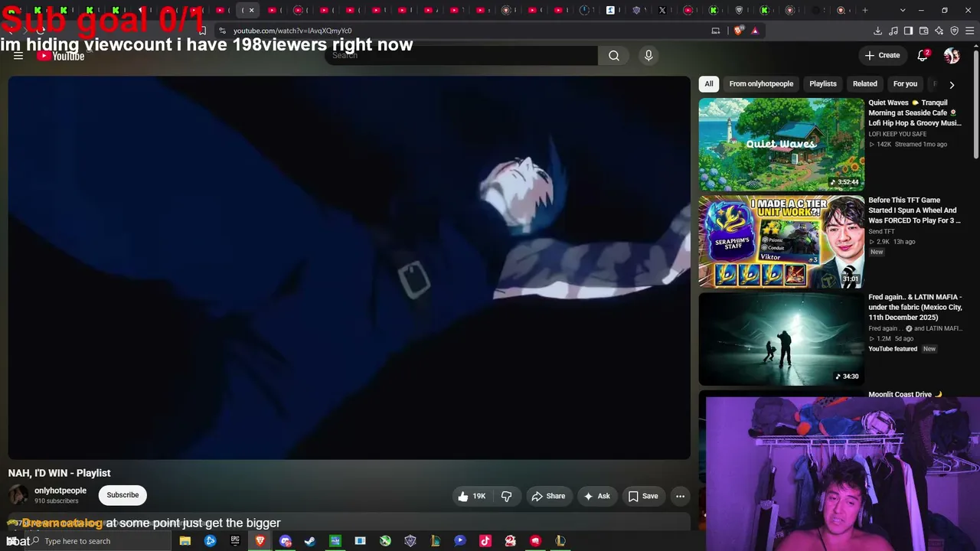Close the active browser tab

coord(251,10)
